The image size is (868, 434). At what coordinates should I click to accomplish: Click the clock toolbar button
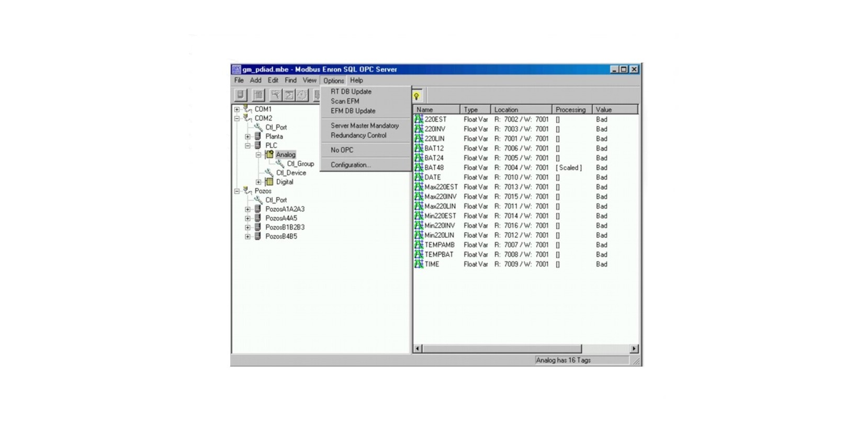coord(302,95)
